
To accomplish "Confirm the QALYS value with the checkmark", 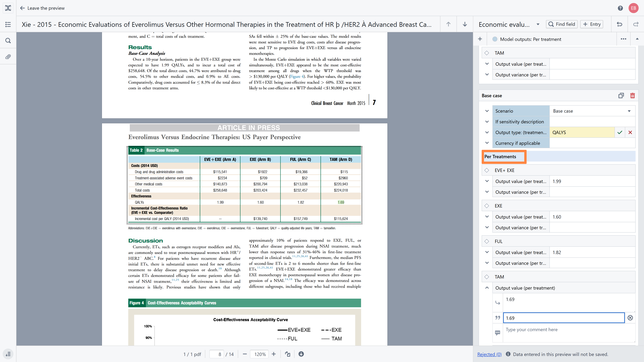I will pos(620,132).
